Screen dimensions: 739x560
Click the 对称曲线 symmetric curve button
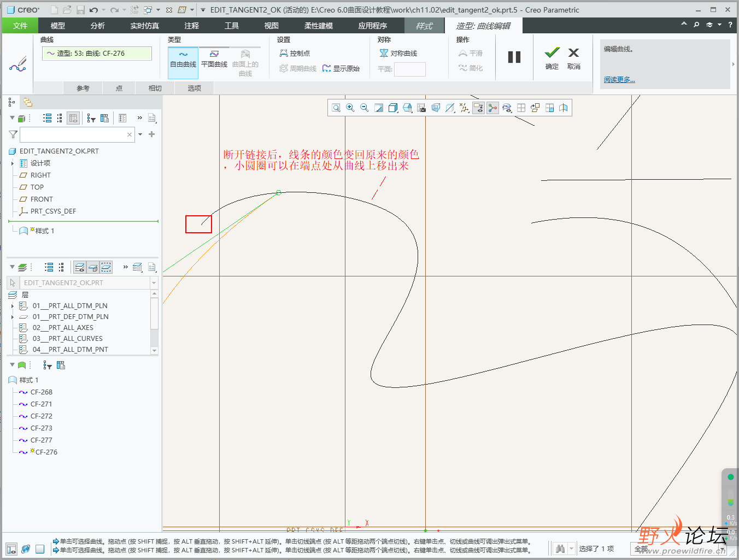pyautogui.click(x=398, y=53)
